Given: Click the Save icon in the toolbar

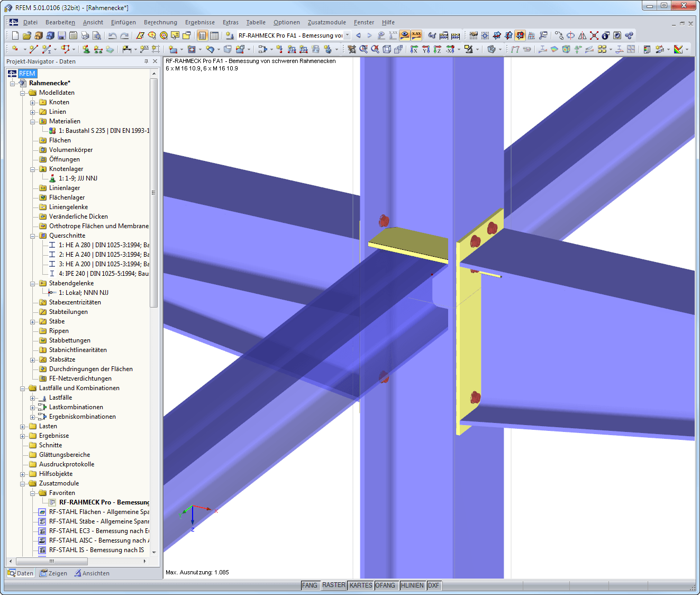Looking at the screenshot, I should coord(61,35).
